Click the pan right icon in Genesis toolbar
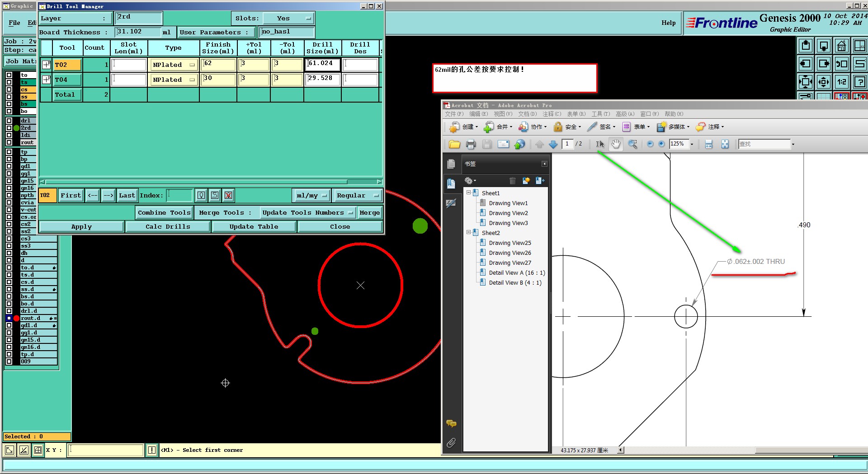Screen dimensions: 868x474 [824, 64]
